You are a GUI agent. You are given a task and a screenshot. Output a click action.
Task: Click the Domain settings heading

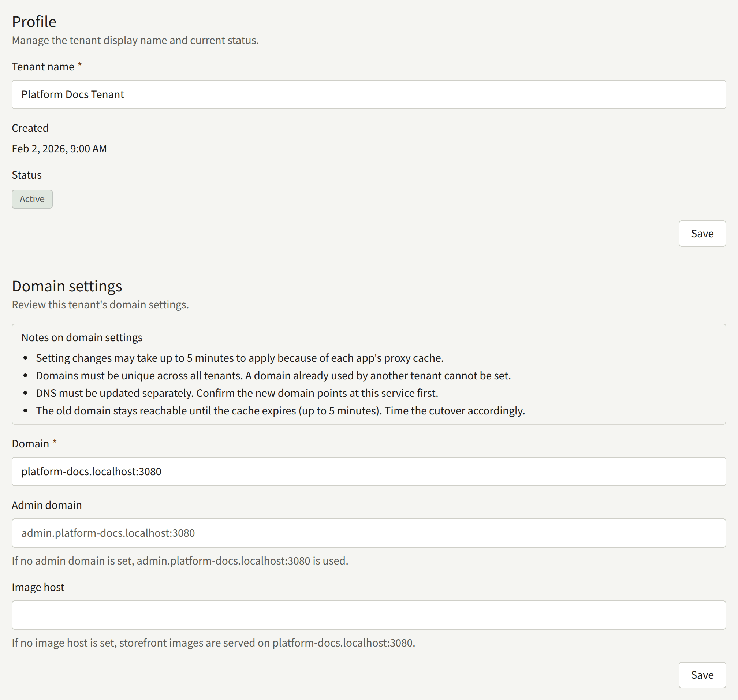[67, 286]
